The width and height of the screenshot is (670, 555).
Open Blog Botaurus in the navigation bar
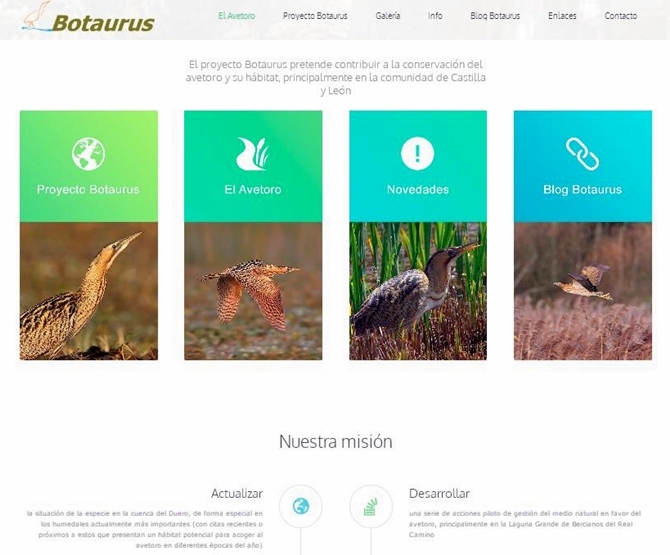click(x=495, y=16)
